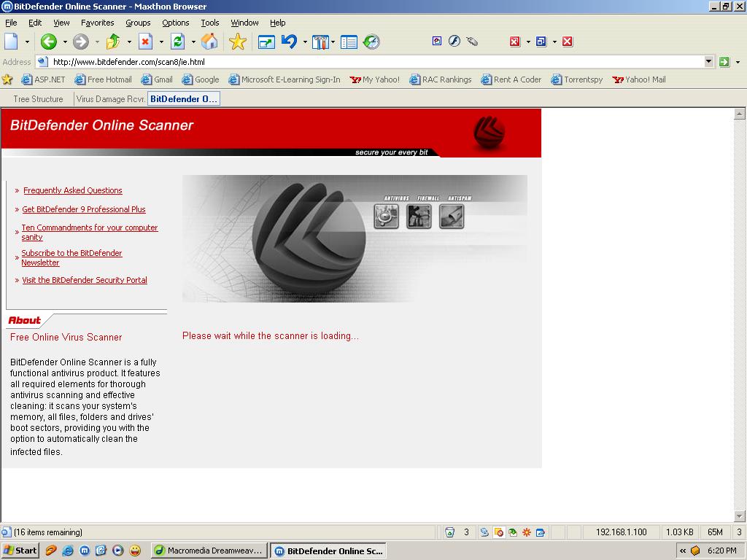Switch to Macromedia Dreamweaver taskbar button
The image size is (747, 560).
pyautogui.click(x=209, y=551)
